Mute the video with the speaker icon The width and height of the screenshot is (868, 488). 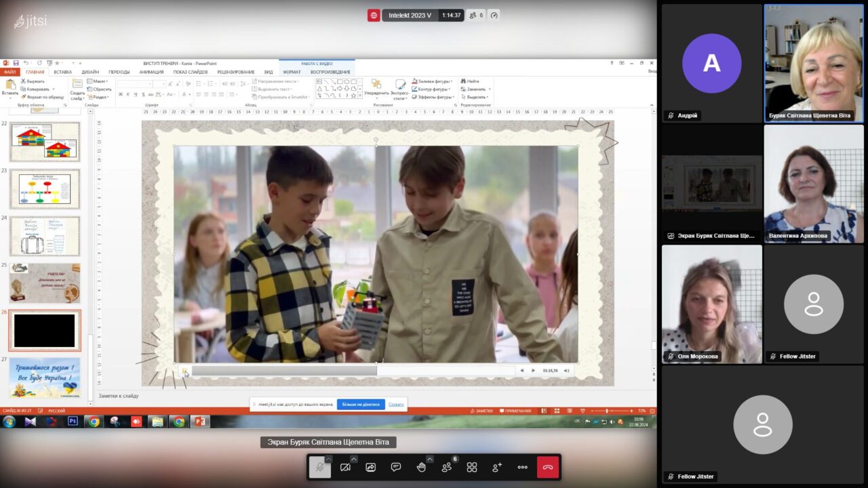point(566,371)
